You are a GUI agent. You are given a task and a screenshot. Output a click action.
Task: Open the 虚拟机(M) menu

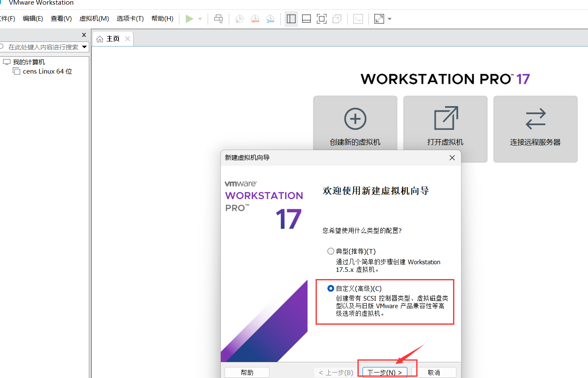(94, 19)
